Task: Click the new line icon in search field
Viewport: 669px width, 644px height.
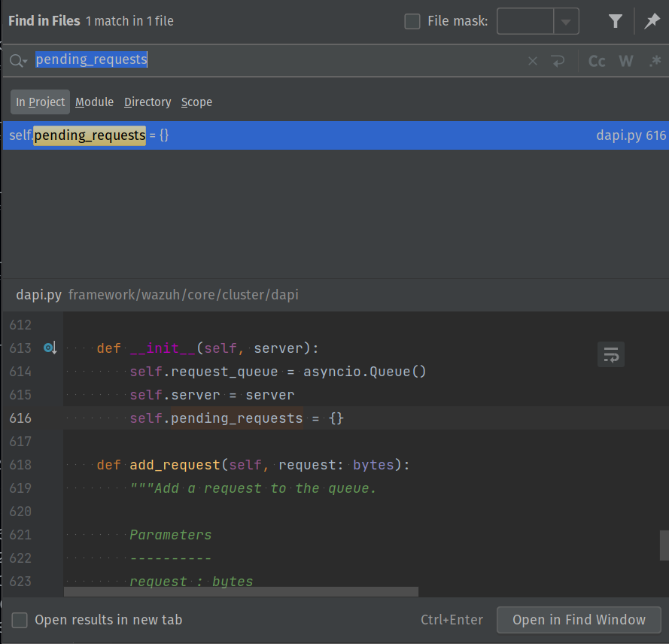Action: 558,62
